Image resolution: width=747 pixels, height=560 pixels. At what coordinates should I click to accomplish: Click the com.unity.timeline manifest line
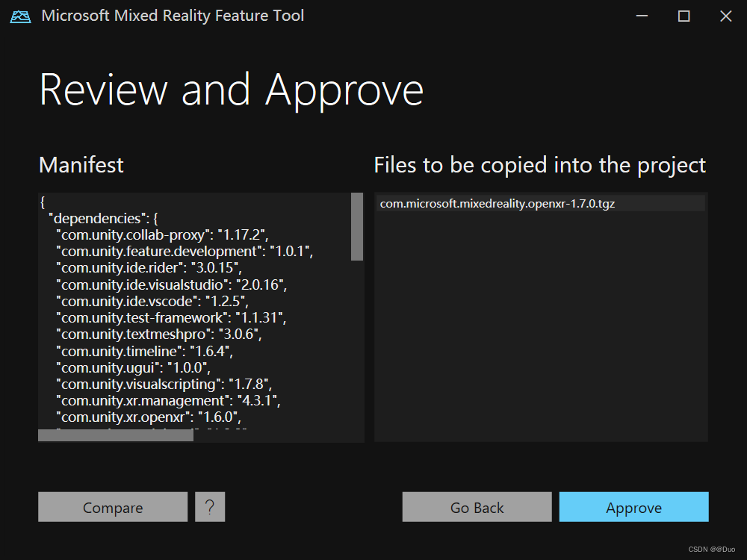pyautogui.click(x=144, y=352)
